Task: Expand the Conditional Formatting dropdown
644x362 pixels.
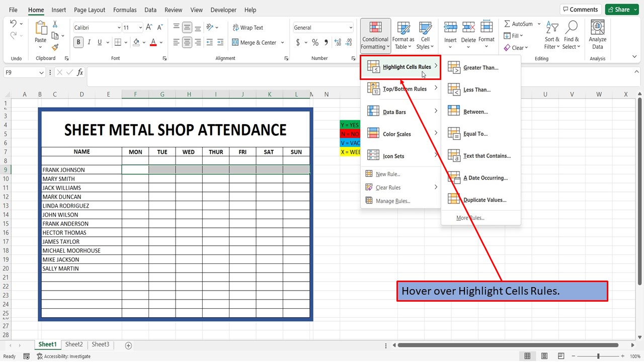Action: pyautogui.click(x=375, y=35)
